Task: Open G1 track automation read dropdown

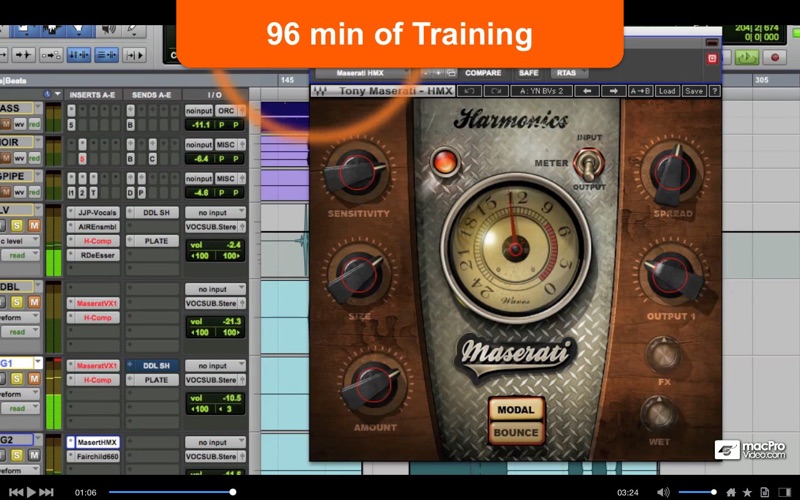Action: [x=19, y=408]
